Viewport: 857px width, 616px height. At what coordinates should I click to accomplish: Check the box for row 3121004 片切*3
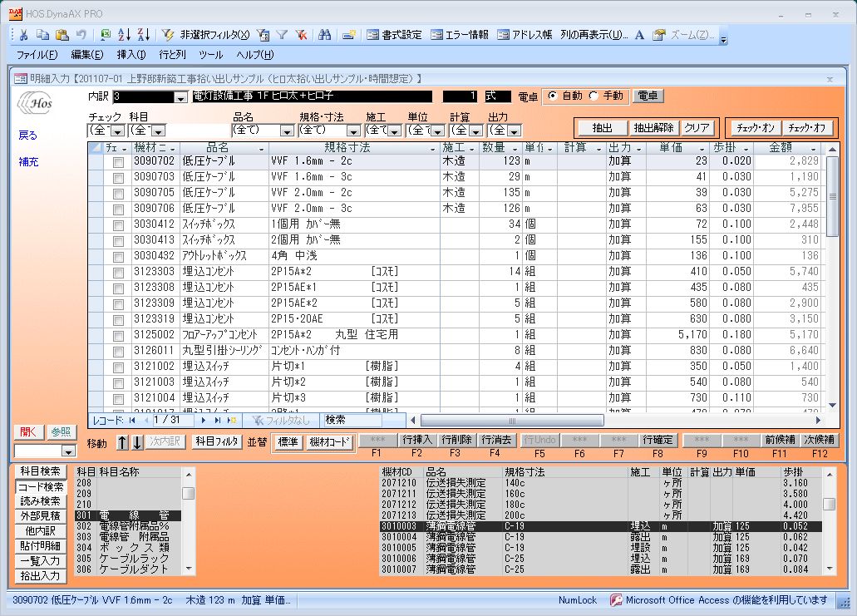coord(117,399)
